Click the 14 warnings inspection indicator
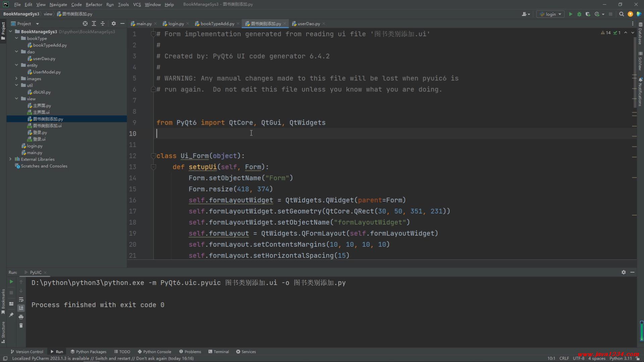Viewport: 644px width, 362px height. point(606,33)
